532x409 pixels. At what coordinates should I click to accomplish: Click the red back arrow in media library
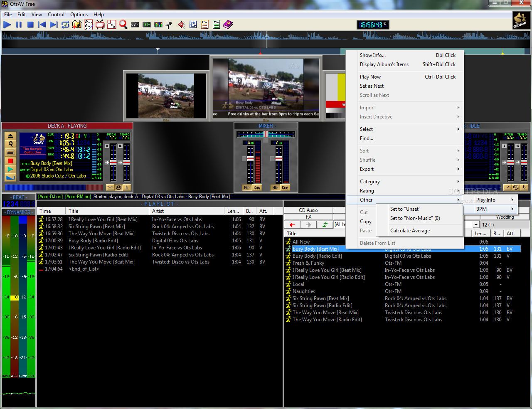[x=292, y=225]
